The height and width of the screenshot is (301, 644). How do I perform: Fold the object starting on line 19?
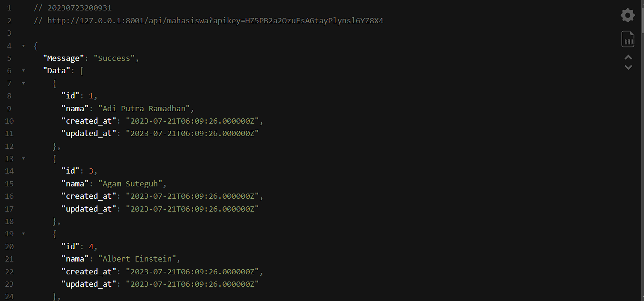point(23,234)
